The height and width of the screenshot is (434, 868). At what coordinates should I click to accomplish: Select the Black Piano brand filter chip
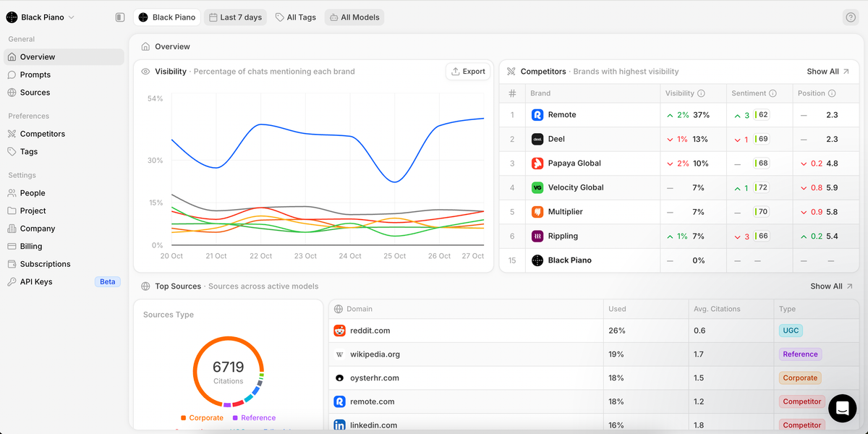[166, 17]
